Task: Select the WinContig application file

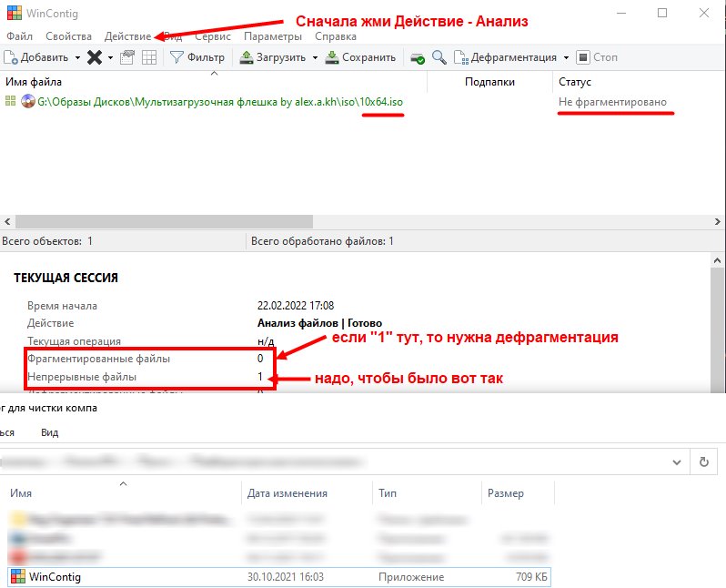Action: pos(55,576)
